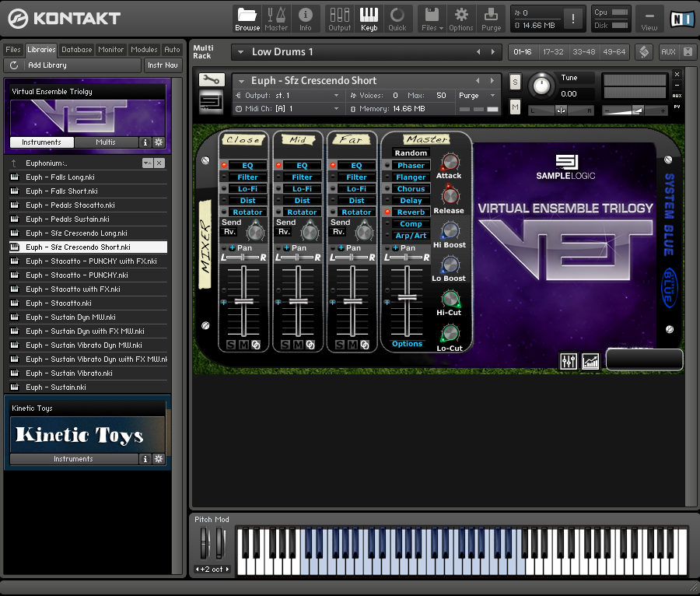Open the mixer faders view icon
Viewport: 700px width, 596px height.
pos(569,361)
